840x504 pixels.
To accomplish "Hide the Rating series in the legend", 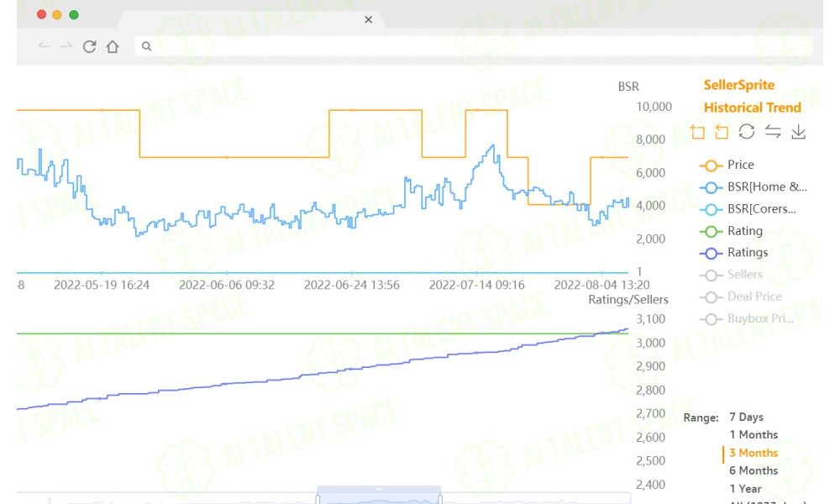I will 732,231.
